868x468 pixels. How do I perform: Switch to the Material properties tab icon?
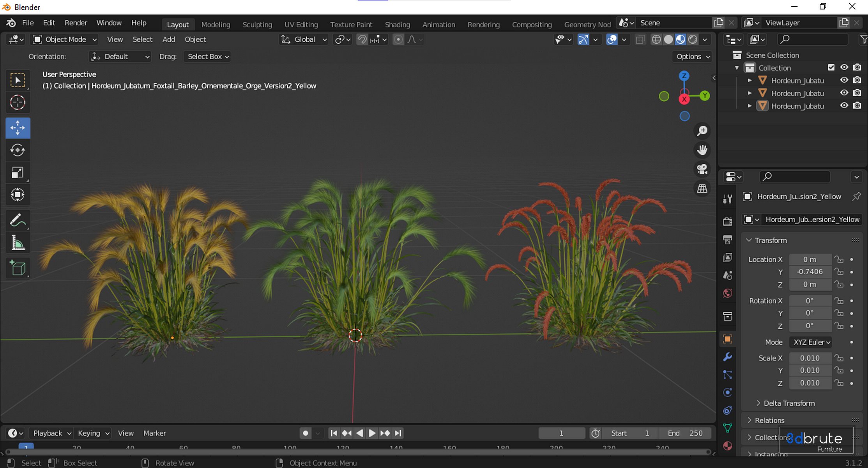[727, 446]
